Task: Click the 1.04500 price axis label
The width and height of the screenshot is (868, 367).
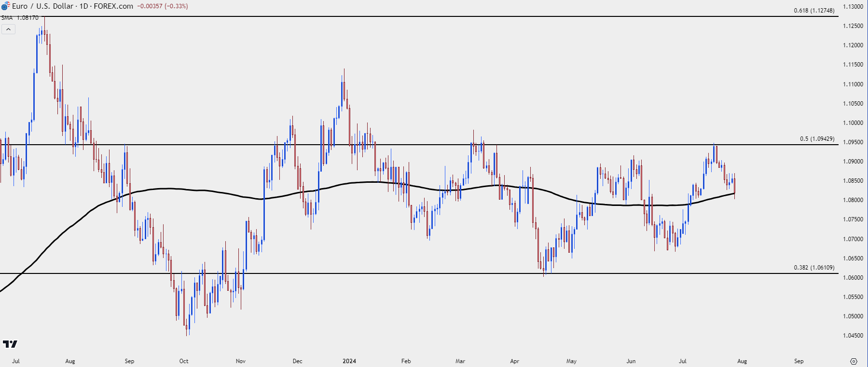Action: (x=853, y=336)
